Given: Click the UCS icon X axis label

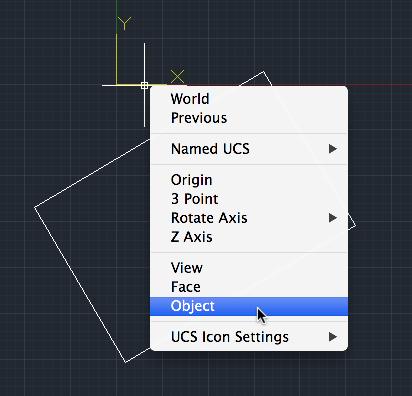Looking at the screenshot, I should (x=177, y=77).
